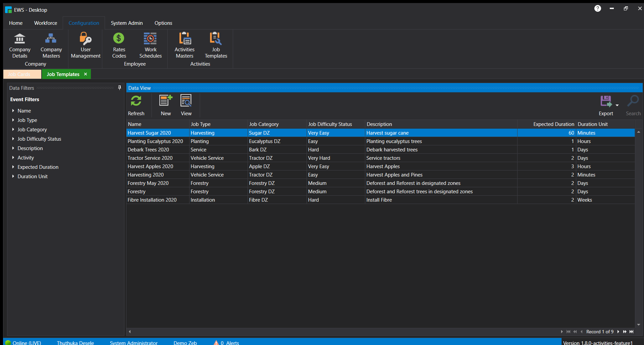Open Company Details from the ribbon
Viewport: 644px width, 345px height.
point(19,45)
